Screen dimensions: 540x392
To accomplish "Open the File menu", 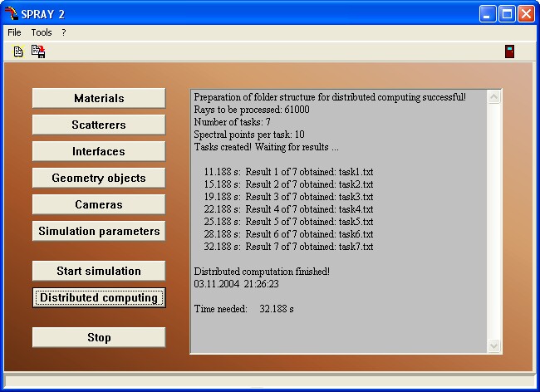I will coord(14,32).
